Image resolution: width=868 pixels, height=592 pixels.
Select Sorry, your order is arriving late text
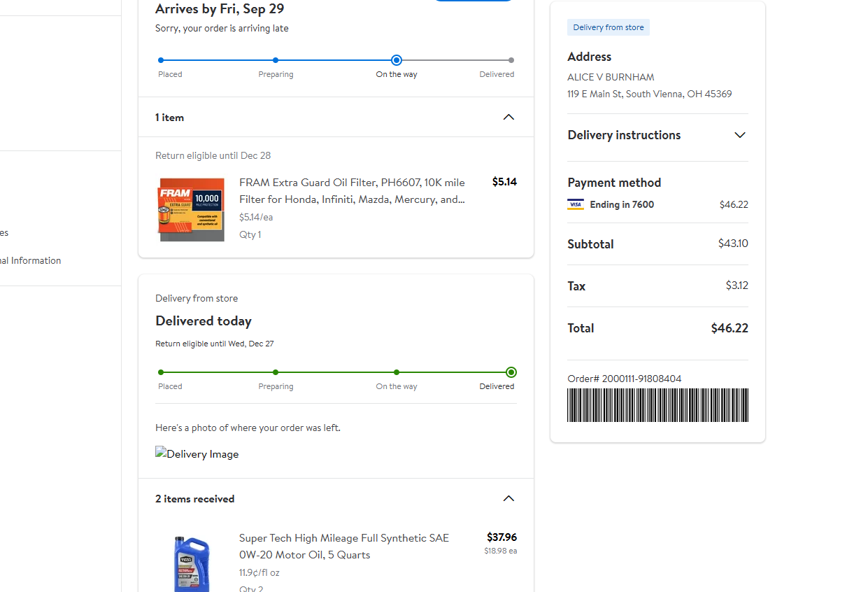point(222,29)
